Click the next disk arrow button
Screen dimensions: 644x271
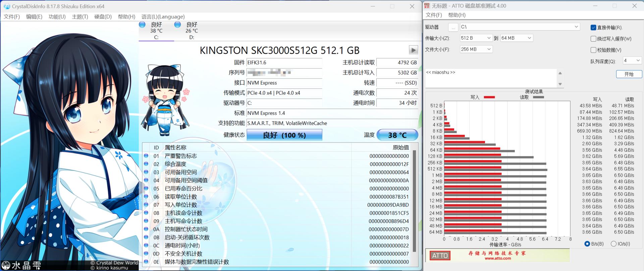[413, 50]
